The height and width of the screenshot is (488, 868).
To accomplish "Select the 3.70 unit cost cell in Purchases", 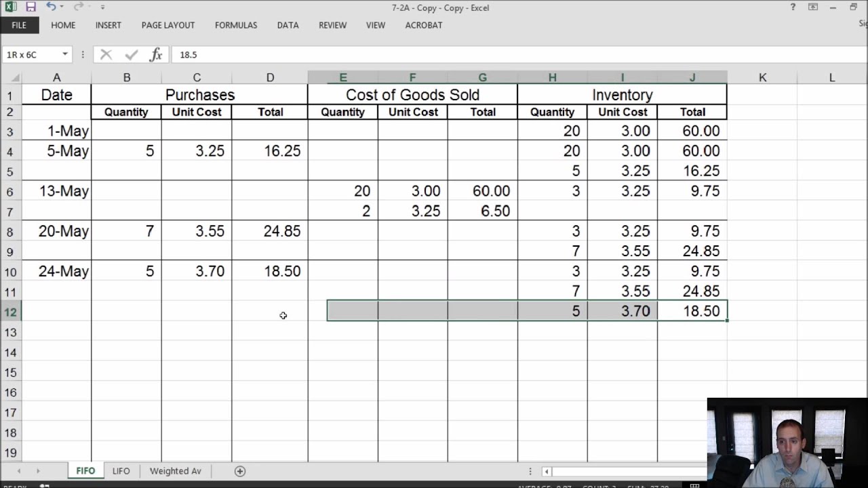I will [x=197, y=271].
